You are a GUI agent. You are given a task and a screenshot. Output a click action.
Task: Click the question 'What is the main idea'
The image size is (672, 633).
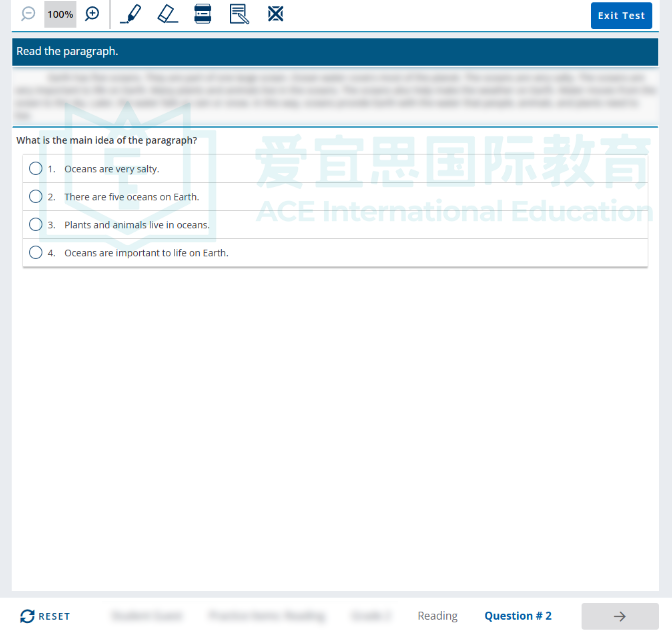click(107, 141)
